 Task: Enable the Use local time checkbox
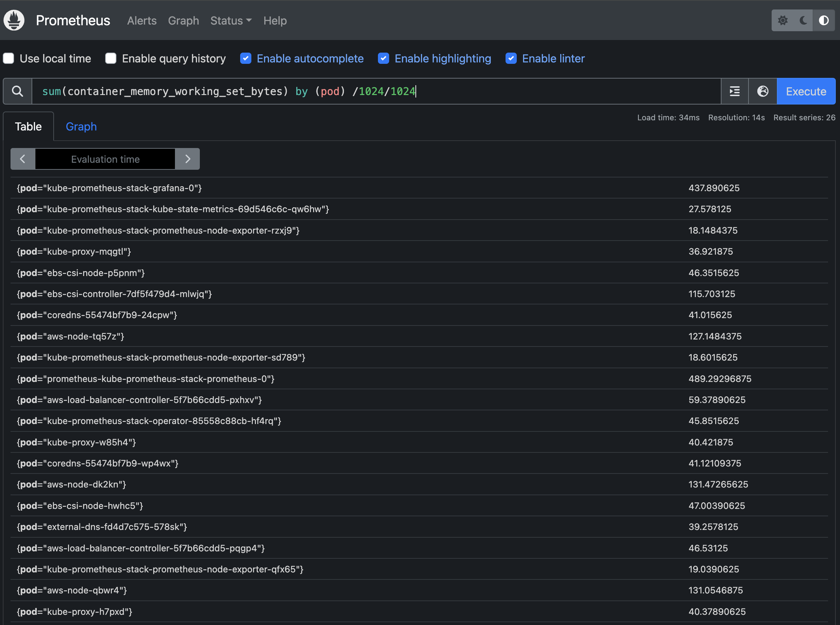click(x=9, y=59)
